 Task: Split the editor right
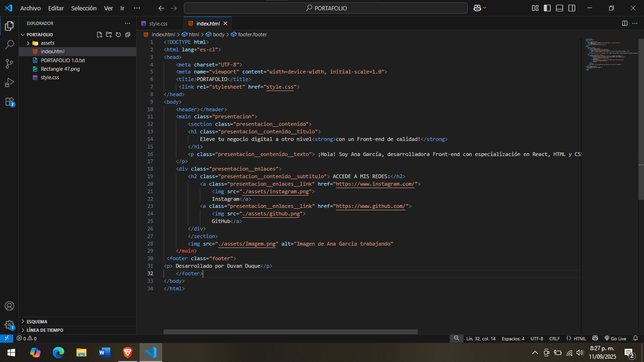625,23
